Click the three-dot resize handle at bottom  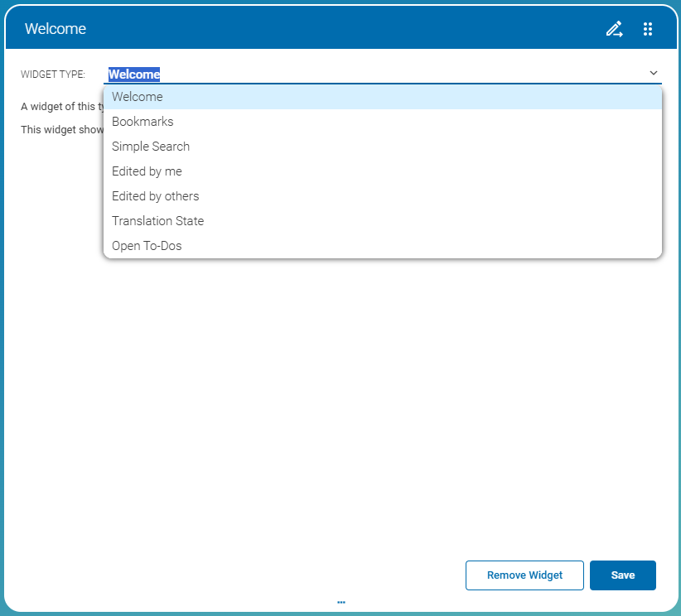tap(340, 603)
